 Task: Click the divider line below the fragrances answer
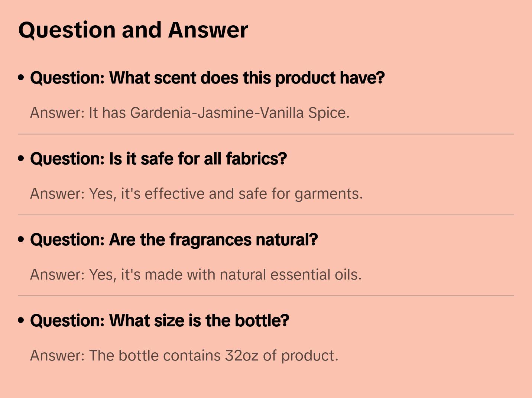click(266, 296)
